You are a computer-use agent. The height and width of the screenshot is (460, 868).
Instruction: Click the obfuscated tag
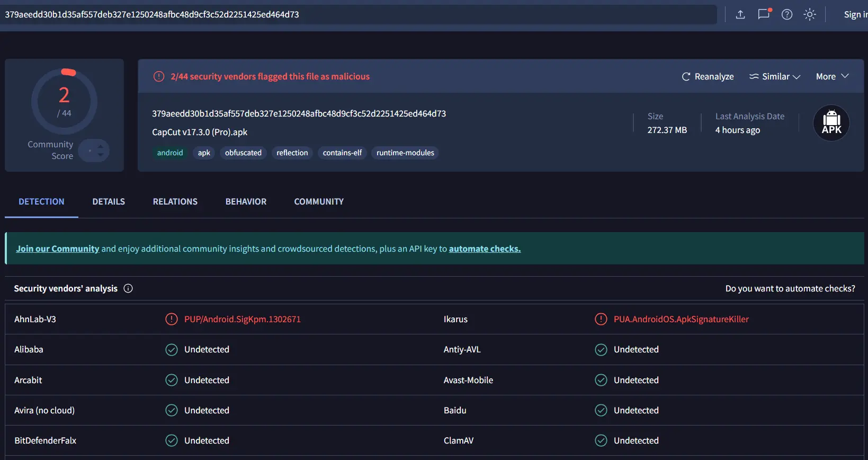[243, 153]
